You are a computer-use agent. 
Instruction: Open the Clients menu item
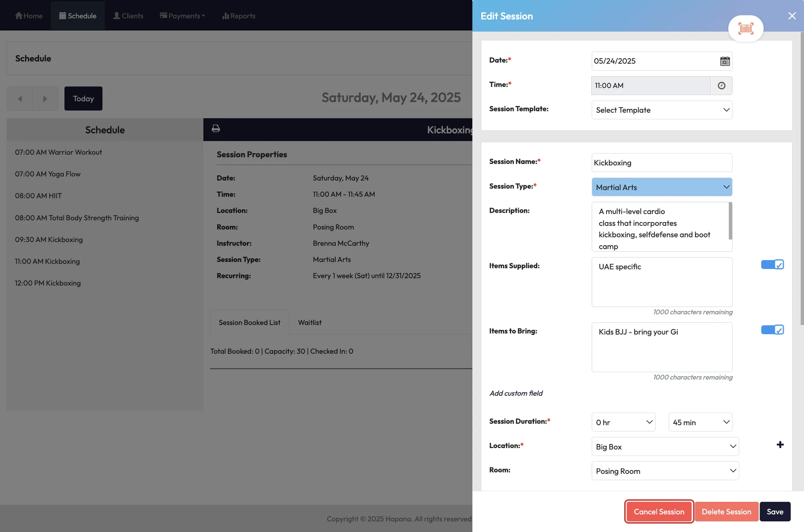coord(128,16)
